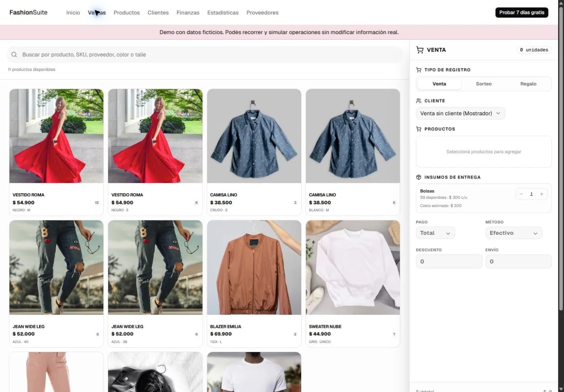Open the Finanzas navigation item
The width and height of the screenshot is (564, 392).
[x=188, y=13]
